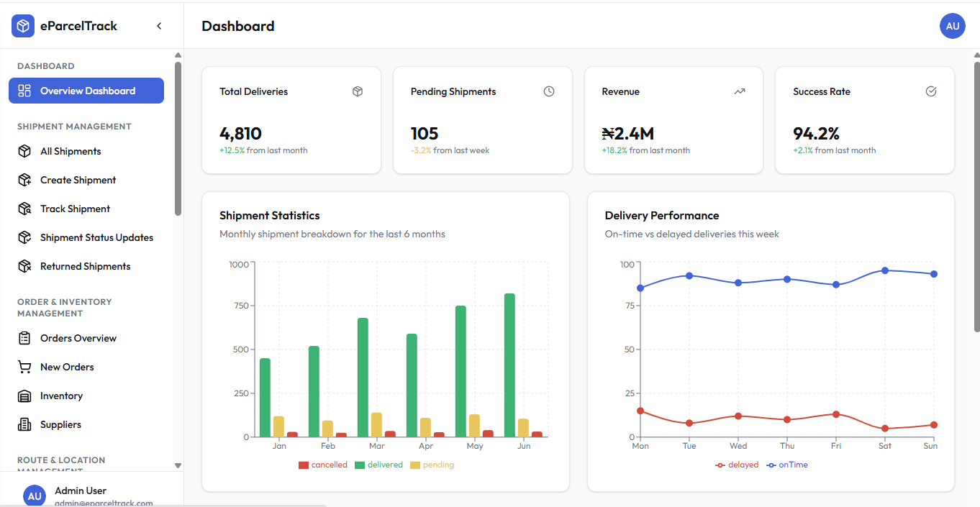Screen dimensions: 980x507
Task: Collapse the sidebar with the chevron arrow
Action: [159, 25]
